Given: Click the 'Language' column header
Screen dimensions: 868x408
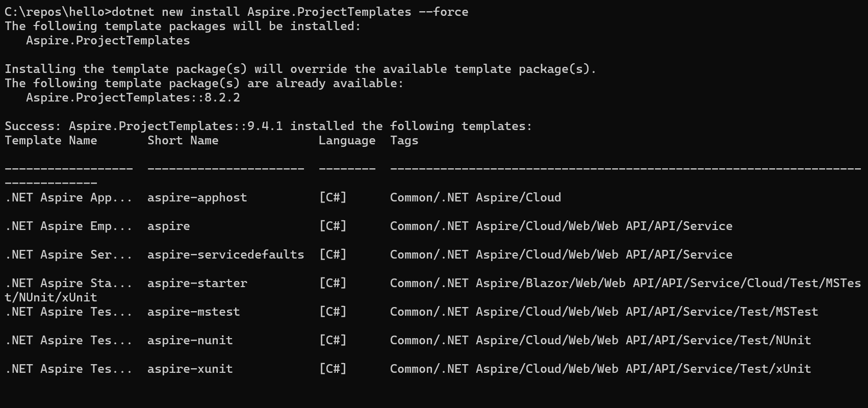Looking at the screenshot, I should click(347, 140).
